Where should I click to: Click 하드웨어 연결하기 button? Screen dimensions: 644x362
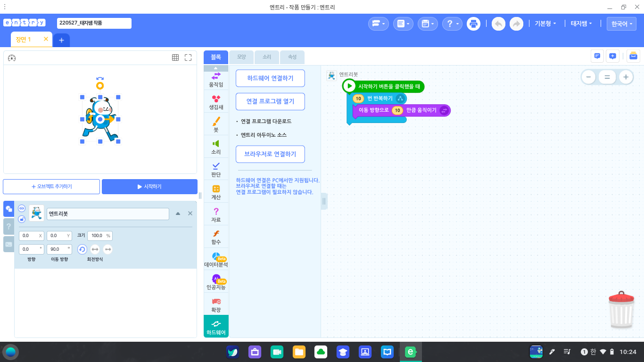(x=270, y=78)
